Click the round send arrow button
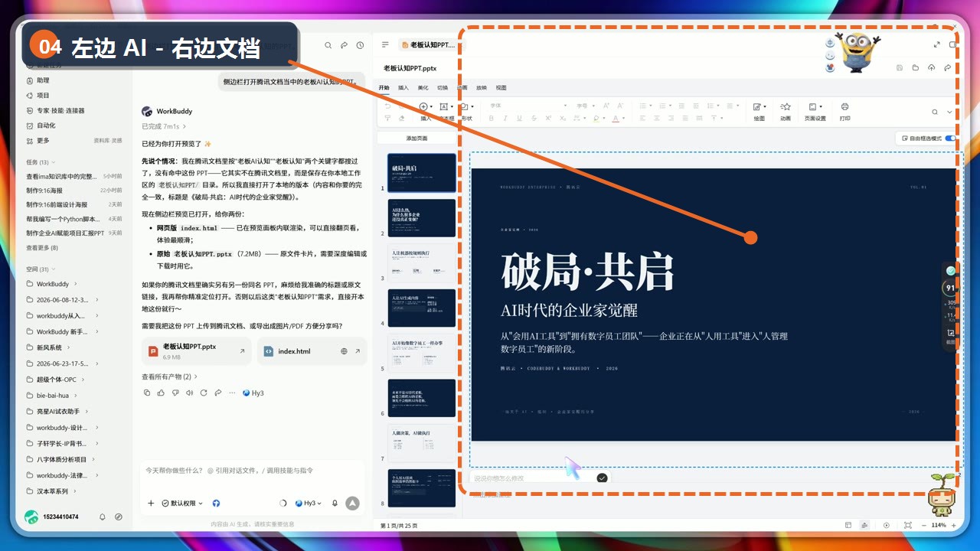980x551 pixels. [x=352, y=503]
